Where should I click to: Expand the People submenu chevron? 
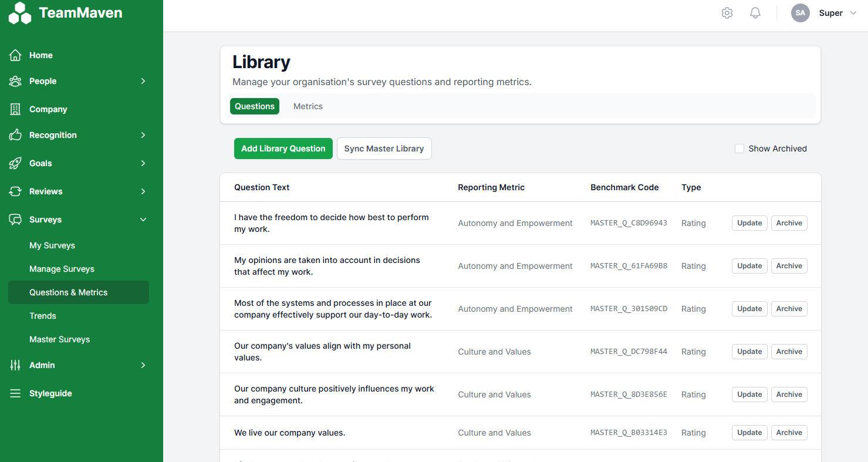click(x=143, y=81)
